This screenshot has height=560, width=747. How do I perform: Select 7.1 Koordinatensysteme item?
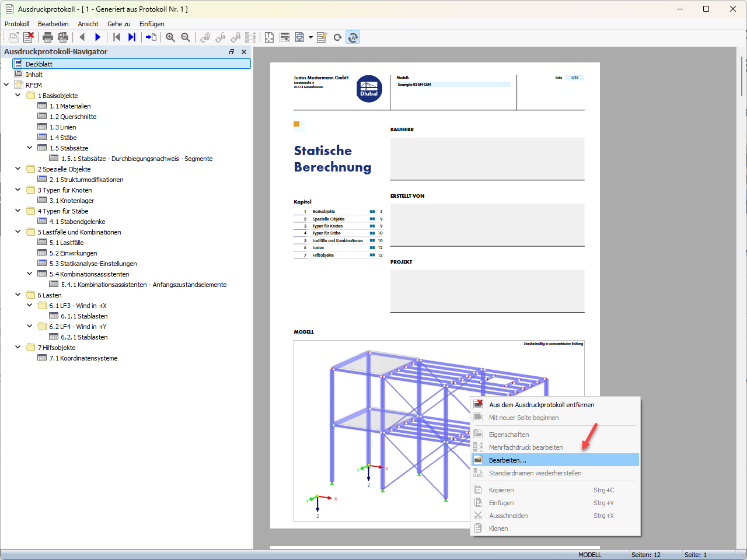[83, 358]
